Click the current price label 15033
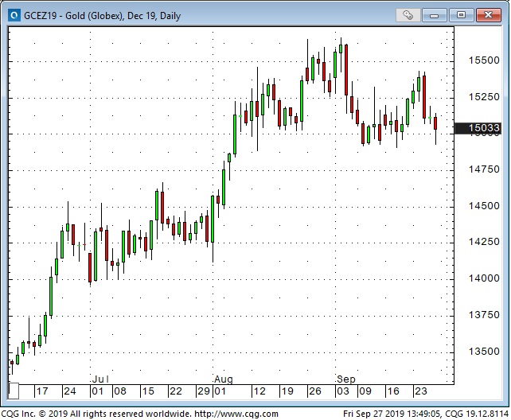511x420 pixels. tap(478, 128)
